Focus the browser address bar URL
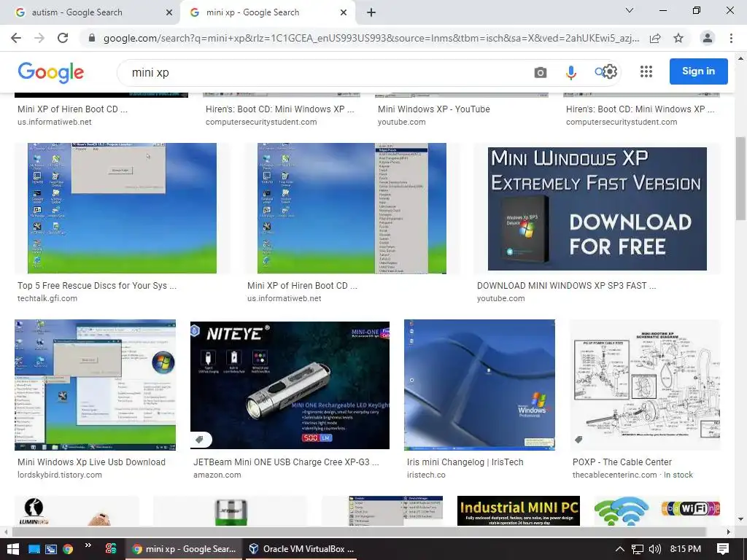Screen dimensions: 747x560 [x=371, y=38]
